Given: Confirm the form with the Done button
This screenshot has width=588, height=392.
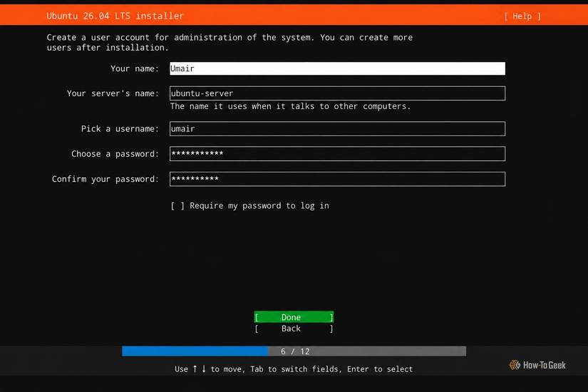Looking at the screenshot, I should (294, 317).
